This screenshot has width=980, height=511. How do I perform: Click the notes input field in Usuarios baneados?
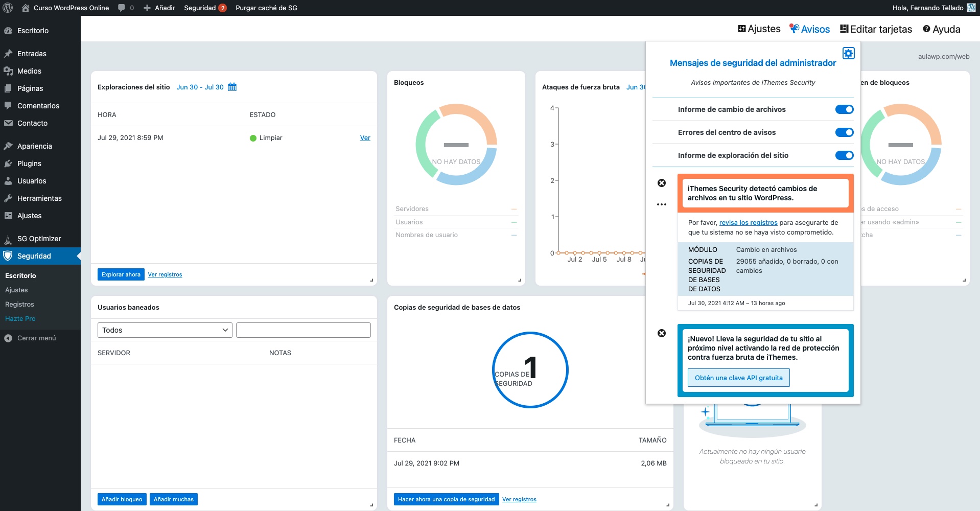point(304,330)
